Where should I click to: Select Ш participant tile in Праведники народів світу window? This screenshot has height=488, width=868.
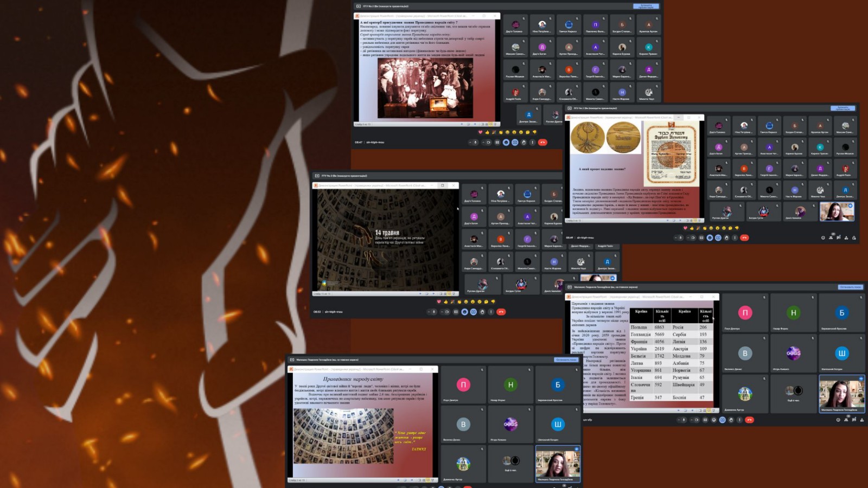pos(558,425)
